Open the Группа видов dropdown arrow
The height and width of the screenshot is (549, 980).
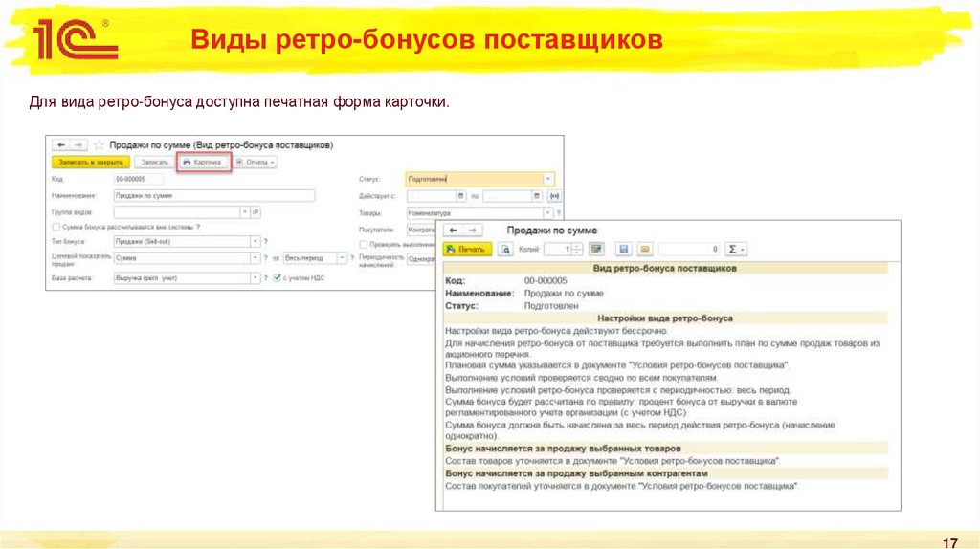point(244,212)
